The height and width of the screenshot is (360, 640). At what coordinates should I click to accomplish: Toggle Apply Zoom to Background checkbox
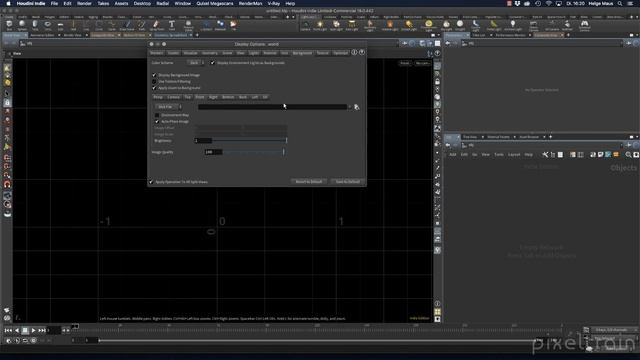point(154,88)
